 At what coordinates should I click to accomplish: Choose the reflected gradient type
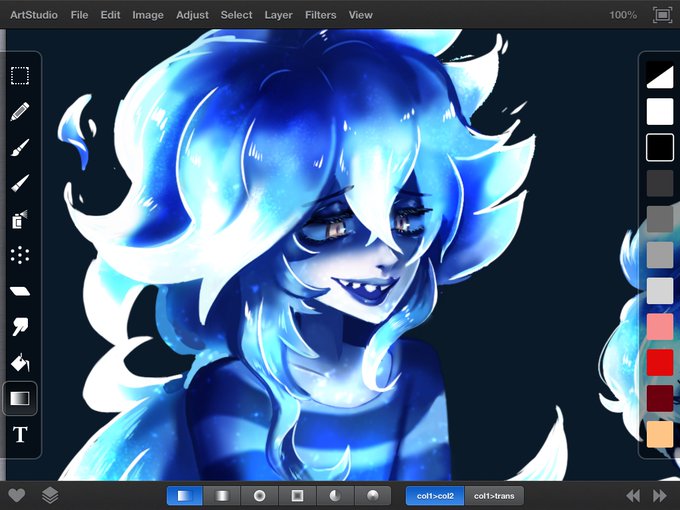pyautogui.click(x=222, y=495)
